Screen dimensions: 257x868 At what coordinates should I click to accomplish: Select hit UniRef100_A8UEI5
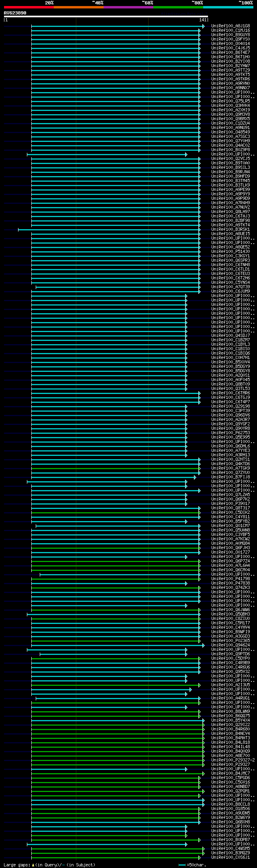click(x=230, y=234)
